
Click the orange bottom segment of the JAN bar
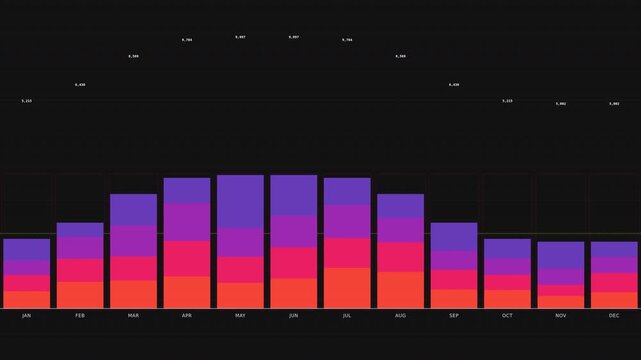point(27,300)
